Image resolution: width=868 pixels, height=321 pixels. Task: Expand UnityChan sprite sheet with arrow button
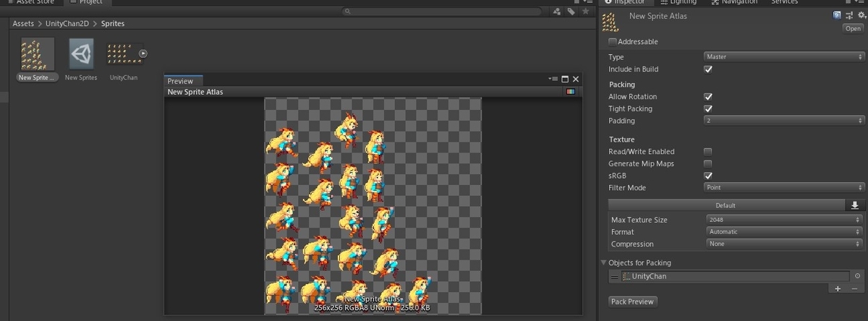click(143, 53)
